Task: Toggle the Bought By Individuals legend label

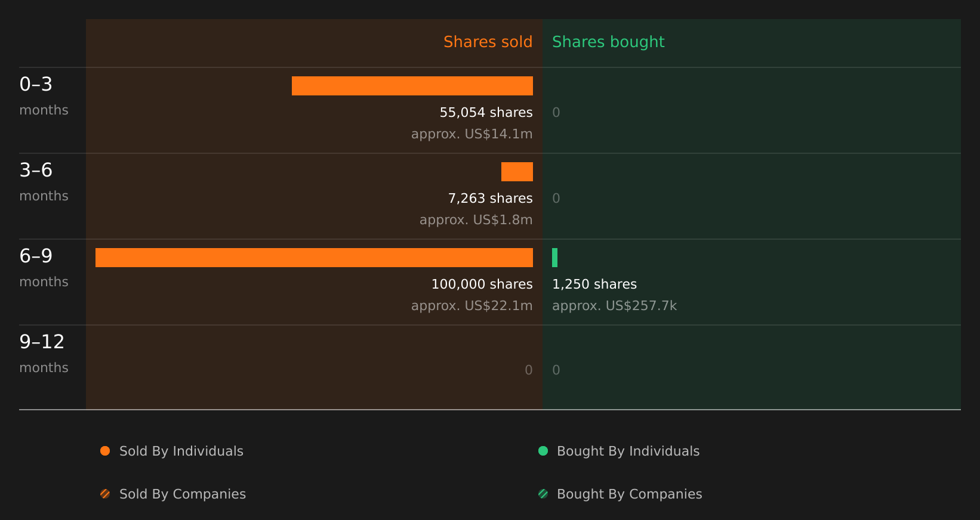Action: click(x=628, y=451)
